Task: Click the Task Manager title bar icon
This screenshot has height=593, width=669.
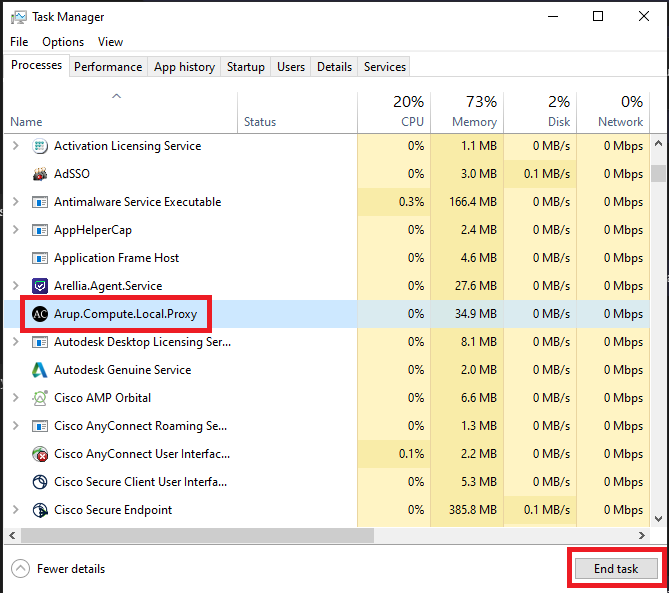Action: (18, 17)
